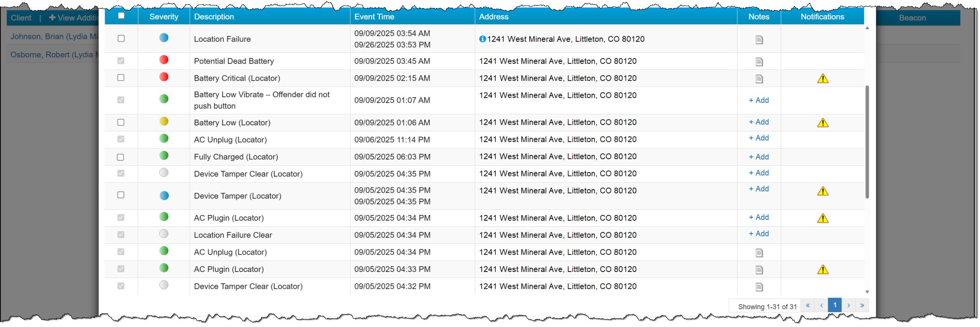Viewport: 980px width, 327px height.
Task: Check the select-all checkbox in table header
Action: coord(121,16)
